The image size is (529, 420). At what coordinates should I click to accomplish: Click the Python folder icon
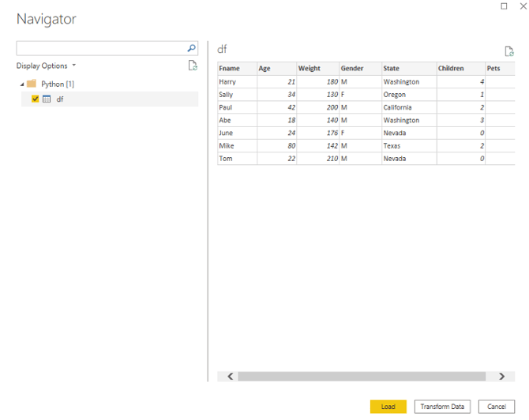tap(32, 84)
